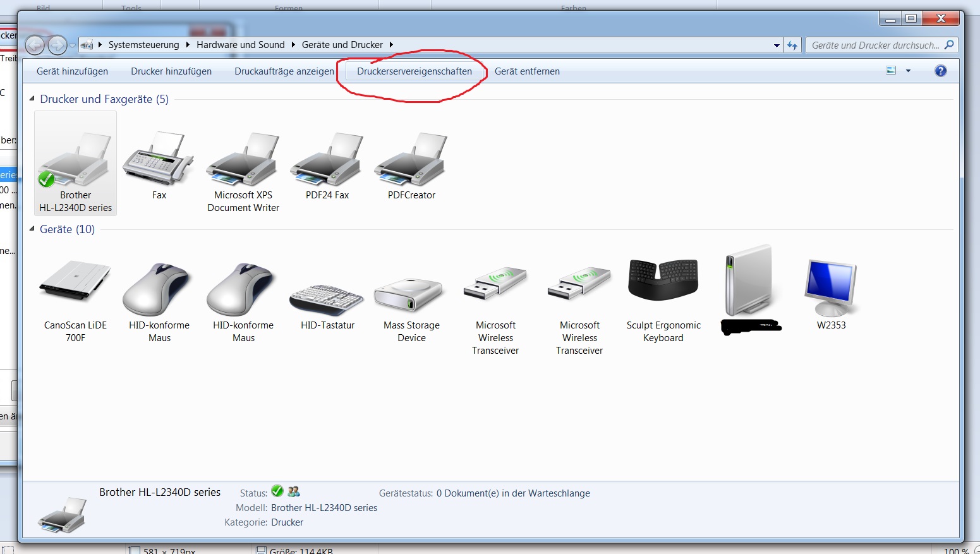The height and width of the screenshot is (554, 980).
Task: Minimize the Geräte und Drucker window
Action: tap(890, 19)
